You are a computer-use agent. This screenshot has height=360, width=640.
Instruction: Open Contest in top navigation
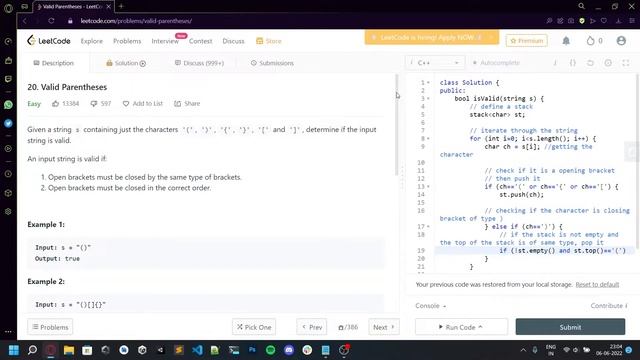(200, 41)
